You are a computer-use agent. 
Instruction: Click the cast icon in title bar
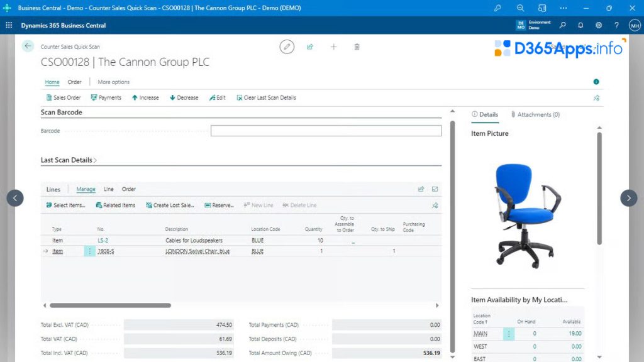(x=541, y=8)
